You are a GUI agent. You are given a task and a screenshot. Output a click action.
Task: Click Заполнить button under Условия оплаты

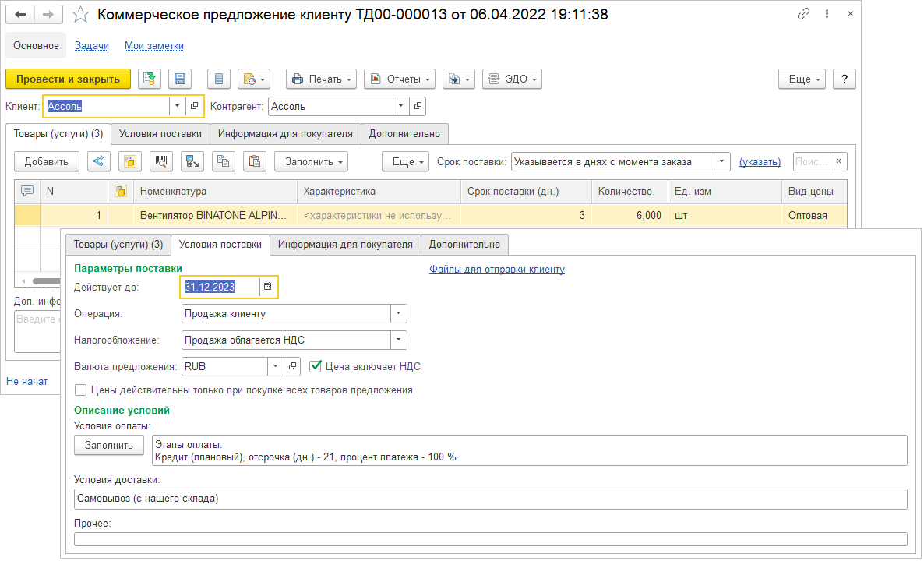pos(109,446)
